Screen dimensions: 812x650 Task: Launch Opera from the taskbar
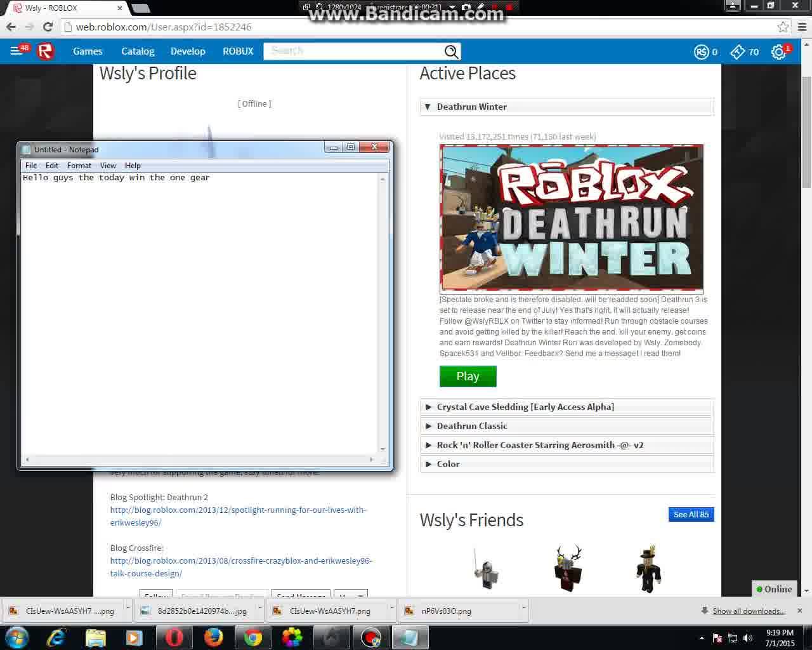coord(174,637)
